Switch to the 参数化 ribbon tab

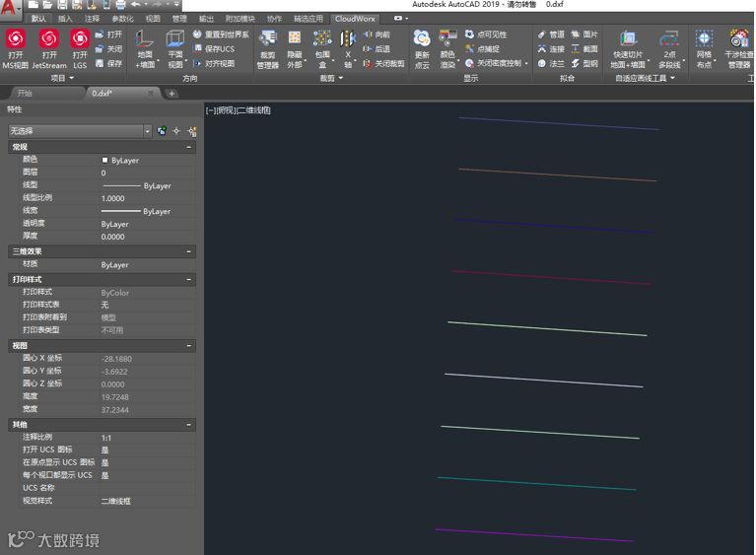tap(122, 19)
